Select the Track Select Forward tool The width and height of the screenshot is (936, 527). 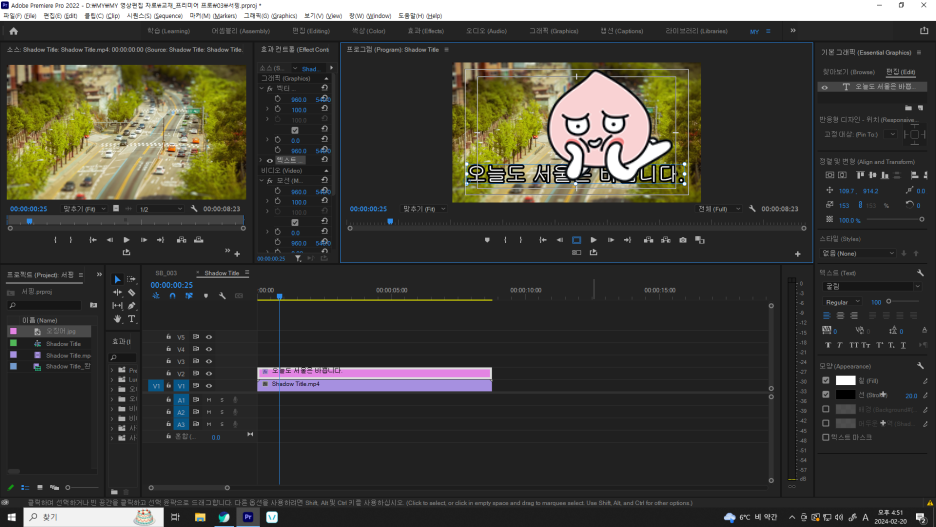131,279
